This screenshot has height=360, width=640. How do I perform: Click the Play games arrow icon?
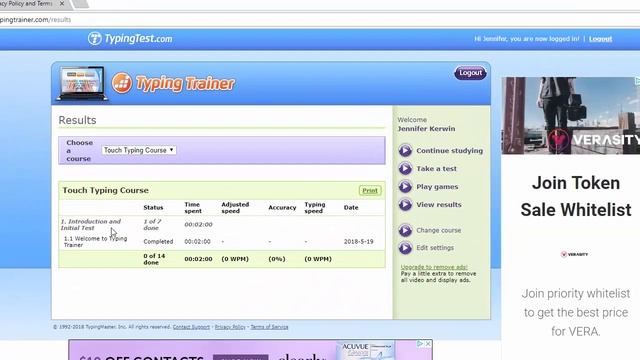click(x=405, y=187)
